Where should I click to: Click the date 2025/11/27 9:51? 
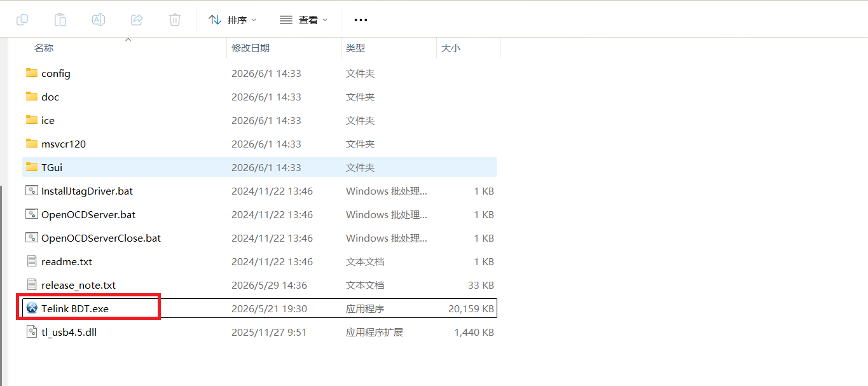pos(269,333)
